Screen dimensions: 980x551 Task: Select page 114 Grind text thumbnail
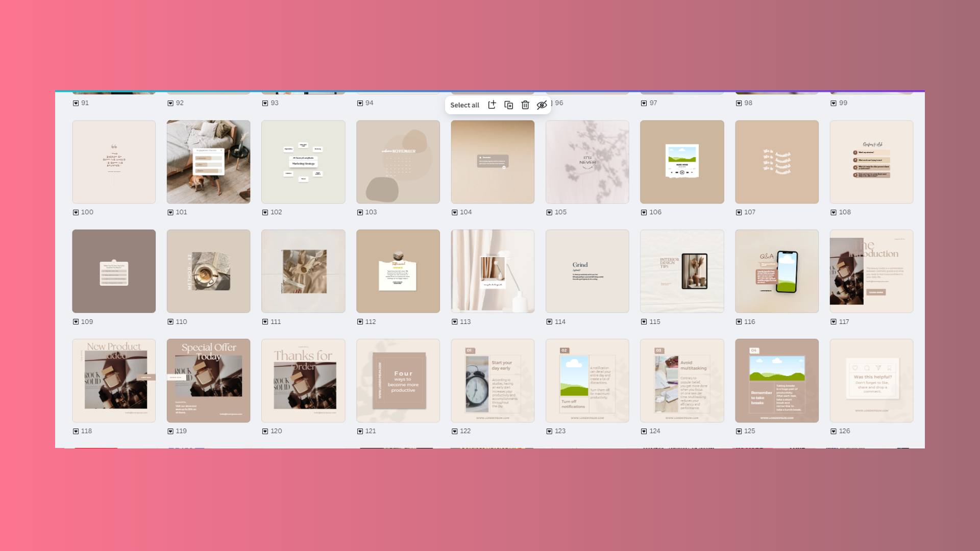[x=587, y=271]
